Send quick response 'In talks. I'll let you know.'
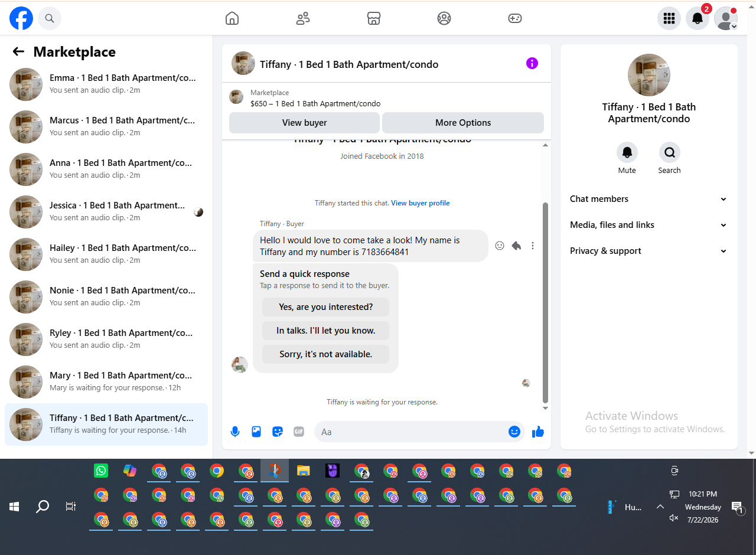The height and width of the screenshot is (555, 756). (325, 331)
